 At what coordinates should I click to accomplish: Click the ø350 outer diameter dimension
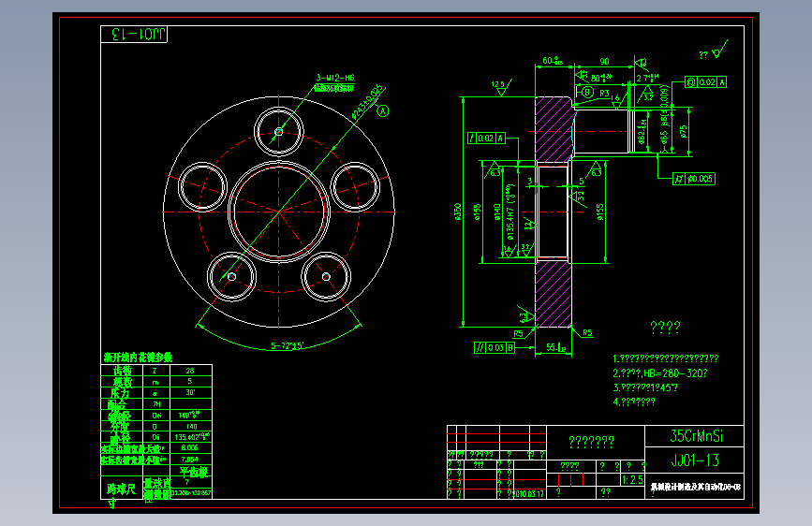click(457, 212)
